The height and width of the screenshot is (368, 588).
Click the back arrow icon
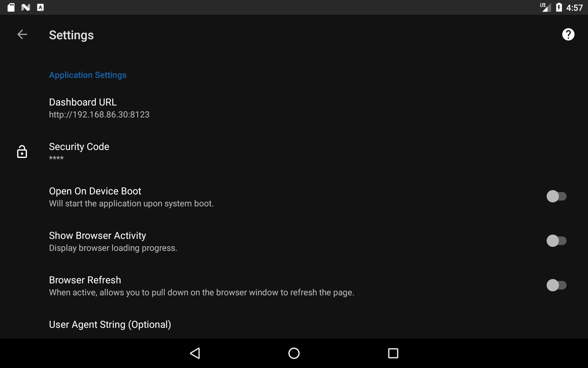click(22, 34)
